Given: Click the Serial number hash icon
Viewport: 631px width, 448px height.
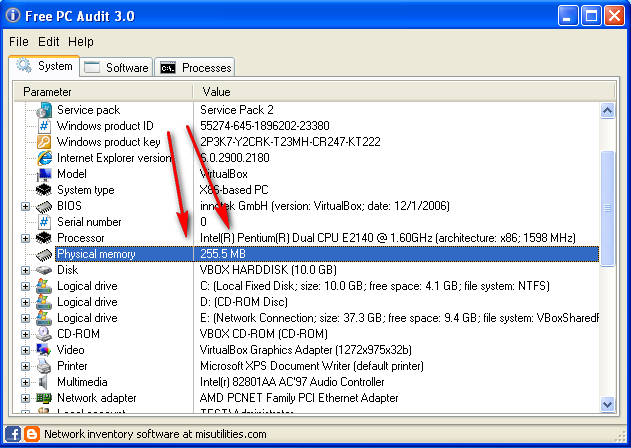Looking at the screenshot, I should tap(44, 222).
